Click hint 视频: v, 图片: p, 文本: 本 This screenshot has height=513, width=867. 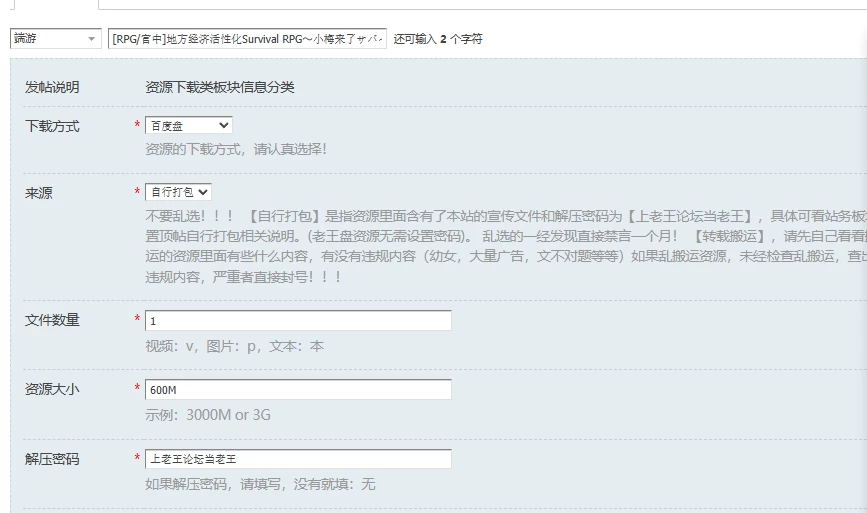pos(234,346)
